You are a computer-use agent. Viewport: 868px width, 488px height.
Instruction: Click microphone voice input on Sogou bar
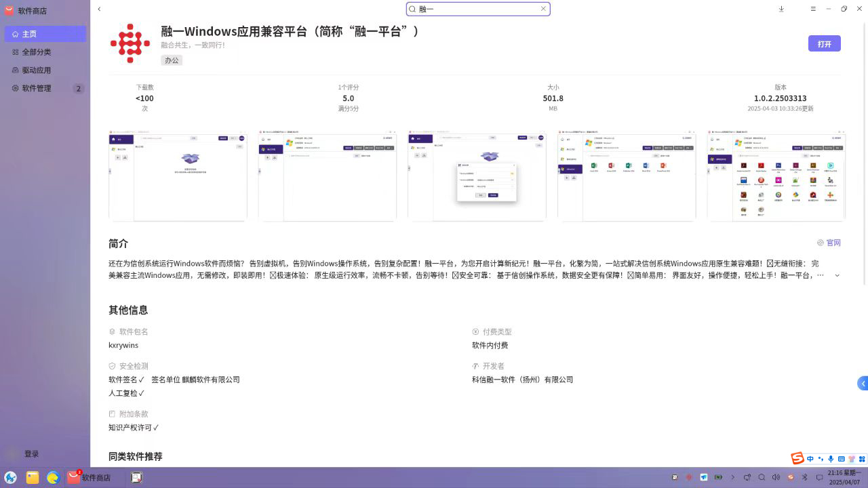tap(831, 459)
